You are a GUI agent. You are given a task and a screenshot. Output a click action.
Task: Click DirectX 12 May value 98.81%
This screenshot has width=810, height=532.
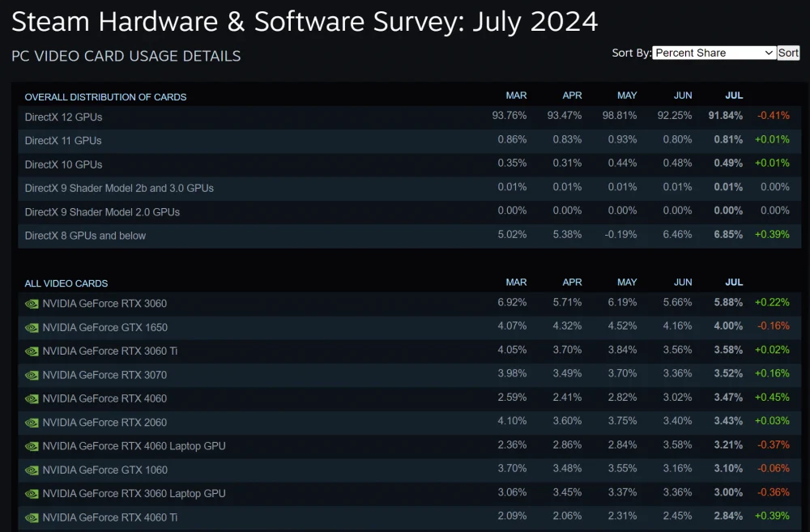click(620, 116)
